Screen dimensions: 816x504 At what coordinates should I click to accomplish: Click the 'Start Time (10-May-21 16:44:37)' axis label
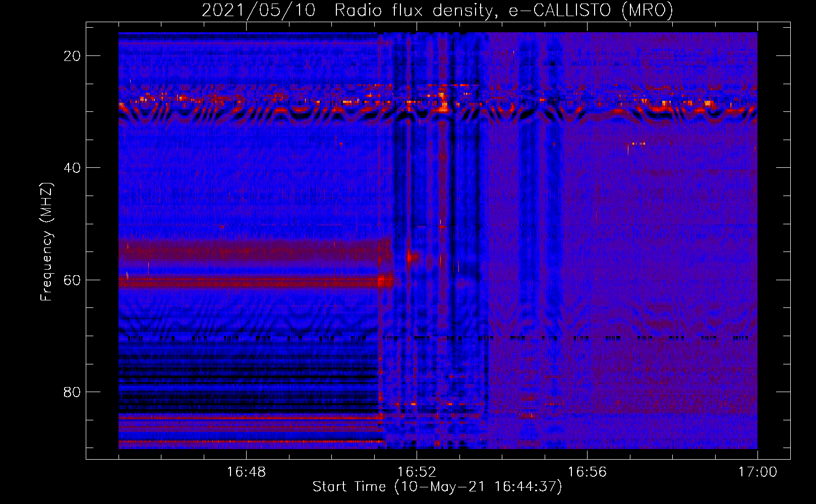[x=437, y=487]
